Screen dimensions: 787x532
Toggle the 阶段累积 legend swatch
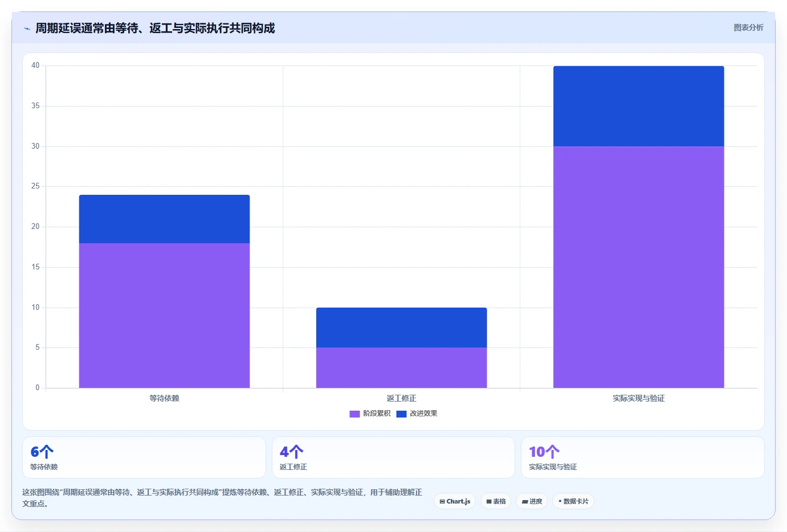point(354,414)
